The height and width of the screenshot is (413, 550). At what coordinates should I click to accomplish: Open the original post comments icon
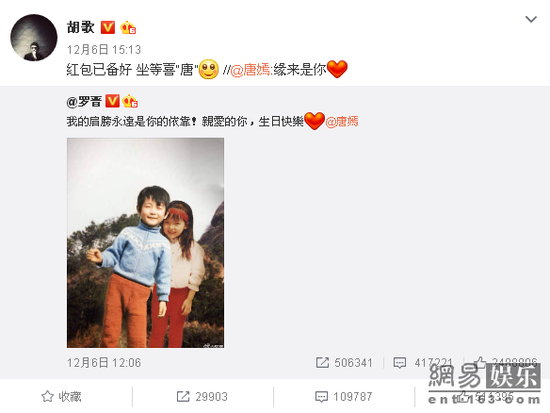[x=423, y=362]
